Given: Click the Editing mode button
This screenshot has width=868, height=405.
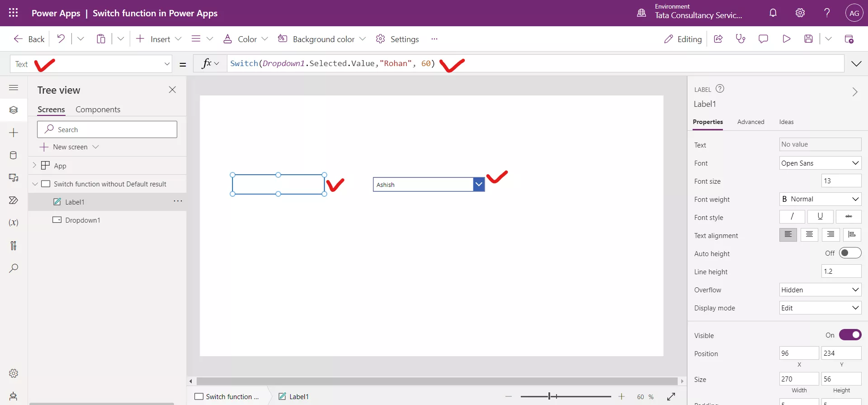Looking at the screenshot, I should click(x=683, y=39).
